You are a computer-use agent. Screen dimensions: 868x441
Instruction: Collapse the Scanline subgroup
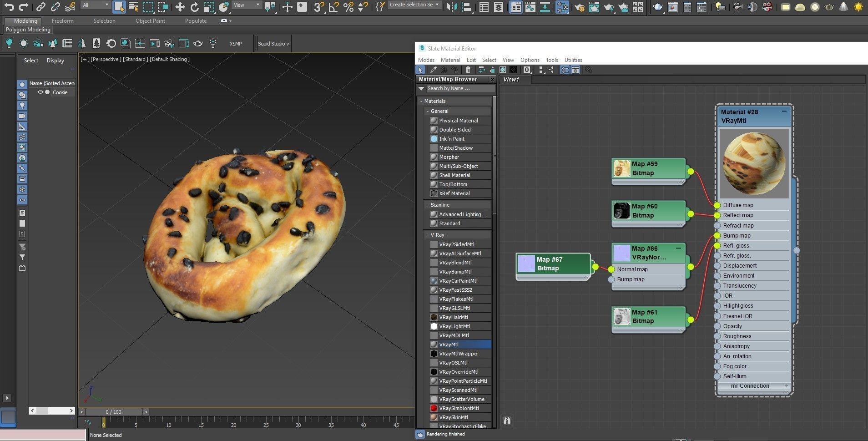tap(428, 205)
